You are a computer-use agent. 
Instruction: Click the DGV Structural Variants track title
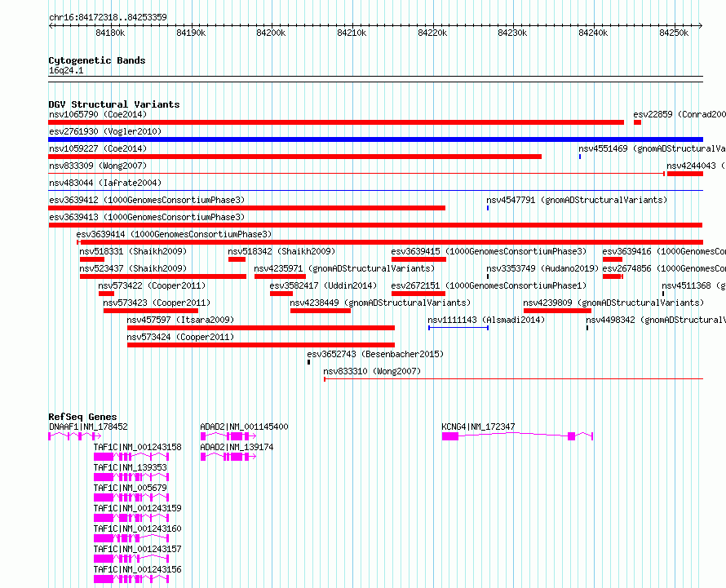coord(114,104)
